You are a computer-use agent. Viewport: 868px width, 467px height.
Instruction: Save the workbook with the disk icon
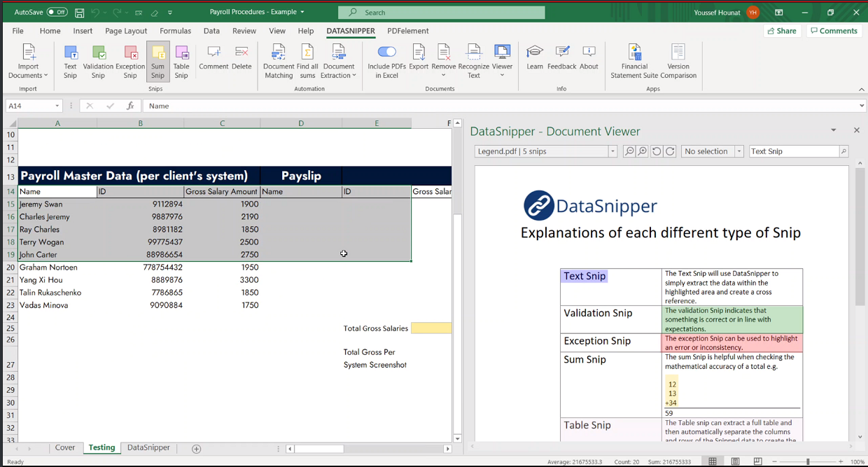click(80, 13)
